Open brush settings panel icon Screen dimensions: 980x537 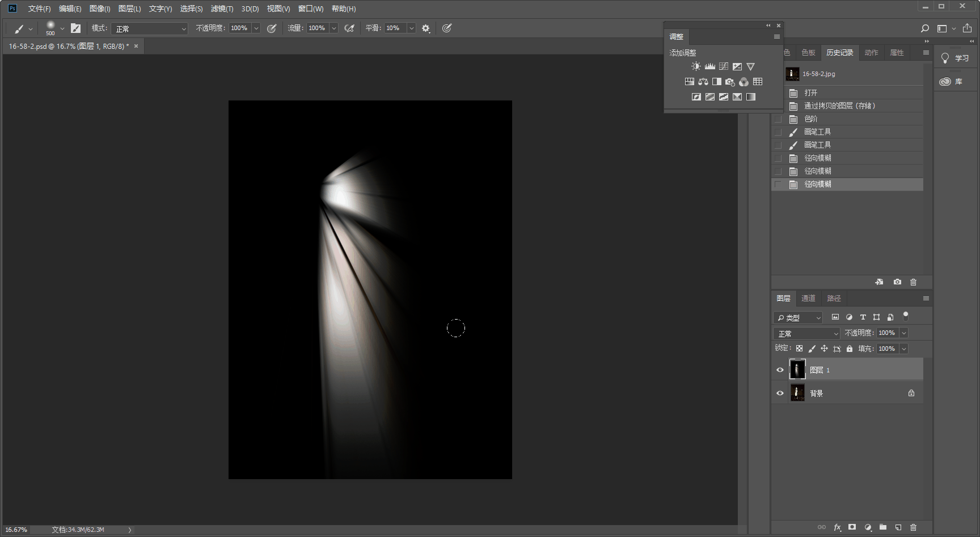coord(75,28)
